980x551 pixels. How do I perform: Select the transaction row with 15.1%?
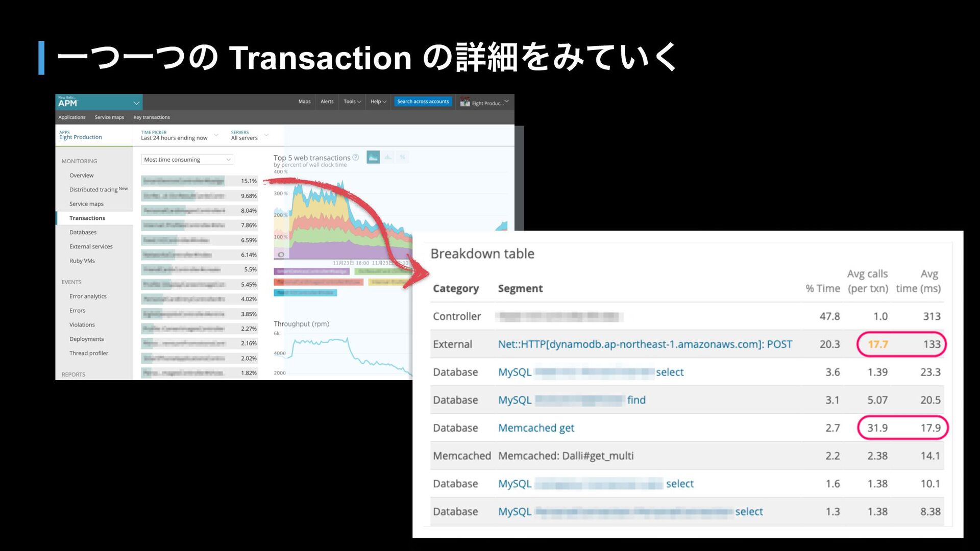pyautogui.click(x=200, y=181)
